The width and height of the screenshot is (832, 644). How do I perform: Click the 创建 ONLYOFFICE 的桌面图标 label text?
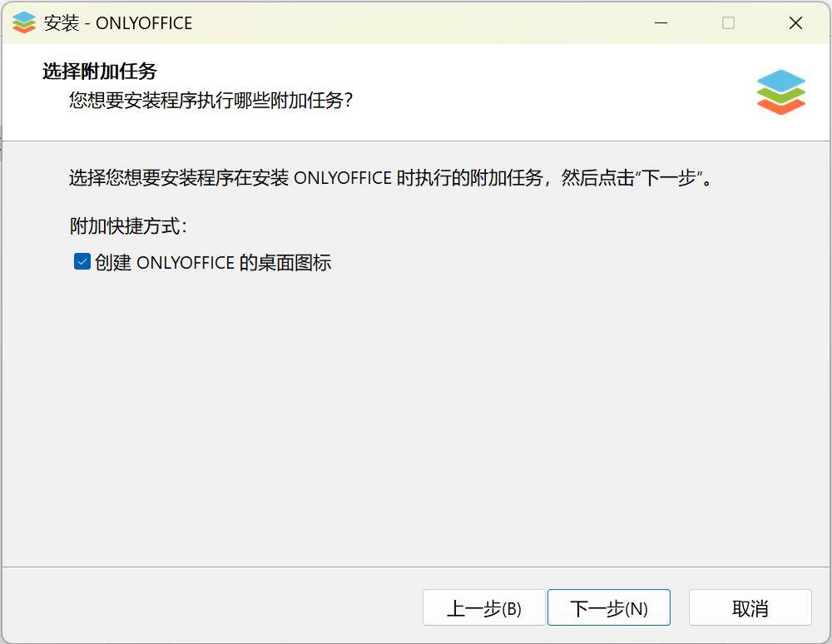point(213,262)
